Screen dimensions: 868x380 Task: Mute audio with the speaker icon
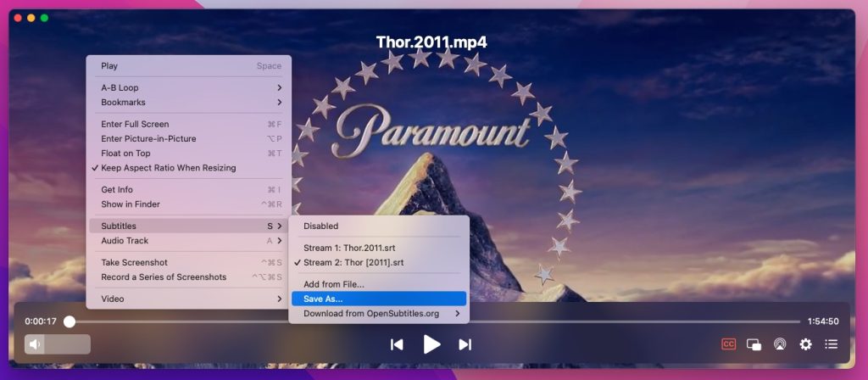[34, 344]
